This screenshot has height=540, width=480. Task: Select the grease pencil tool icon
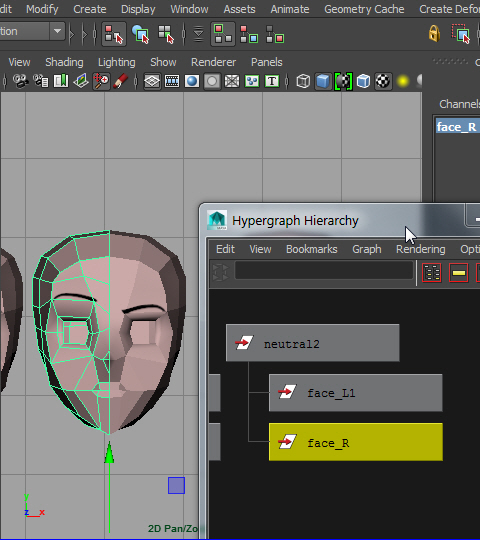pyautogui.click(x=121, y=81)
